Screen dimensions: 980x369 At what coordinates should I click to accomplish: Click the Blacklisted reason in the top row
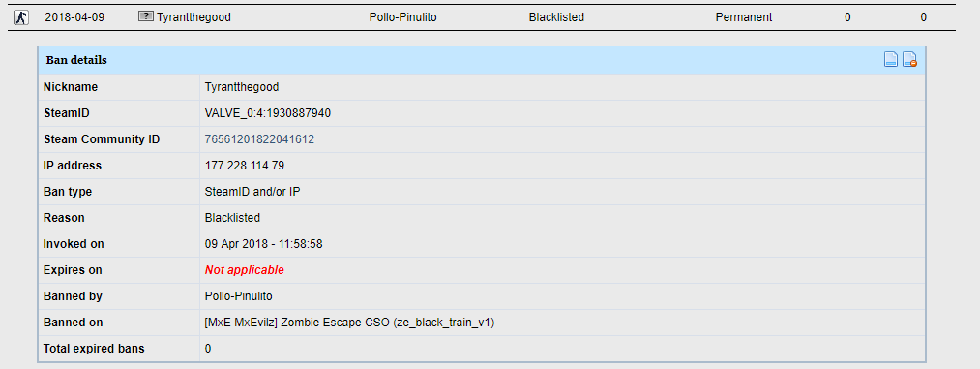click(556, 17)
